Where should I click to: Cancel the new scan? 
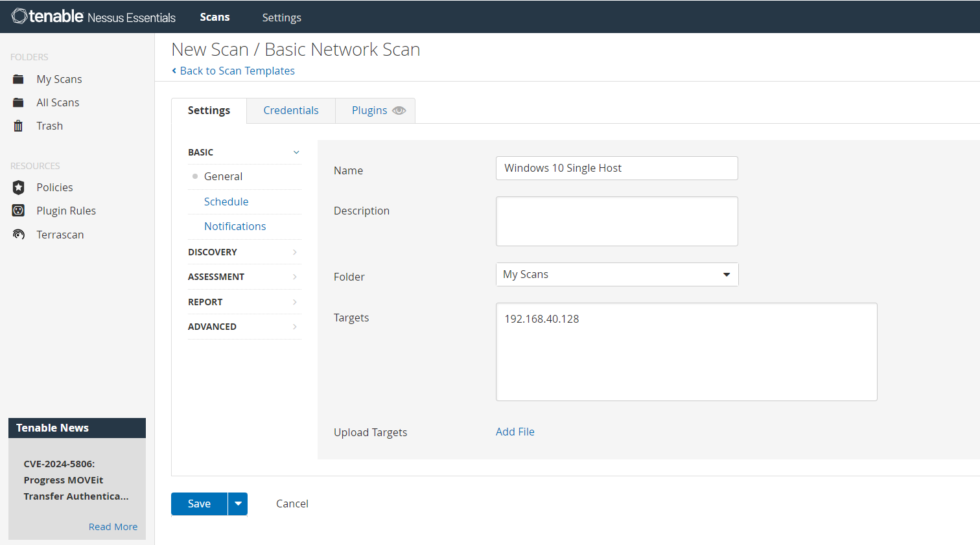pyautogui.click(x=292, y=504)
